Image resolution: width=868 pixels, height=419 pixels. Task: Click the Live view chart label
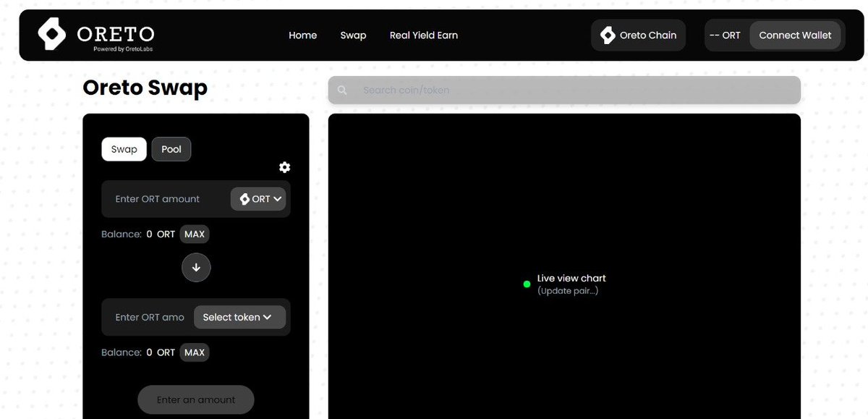pyautogui.click(x=571, y=278)
